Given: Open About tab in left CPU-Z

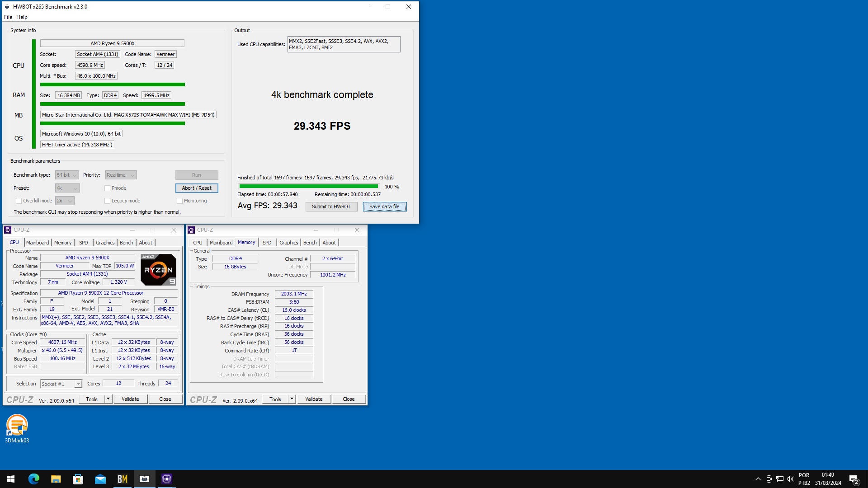Looking at the screenshot, I should coord(146,243).
